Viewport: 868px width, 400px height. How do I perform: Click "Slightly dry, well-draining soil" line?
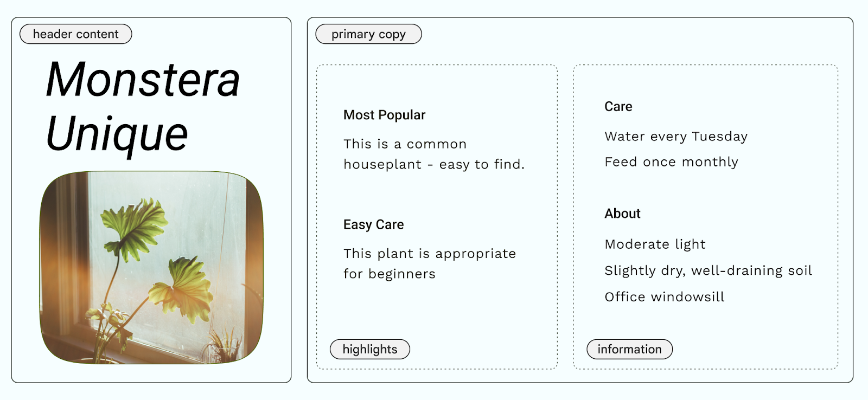[708, 270]
